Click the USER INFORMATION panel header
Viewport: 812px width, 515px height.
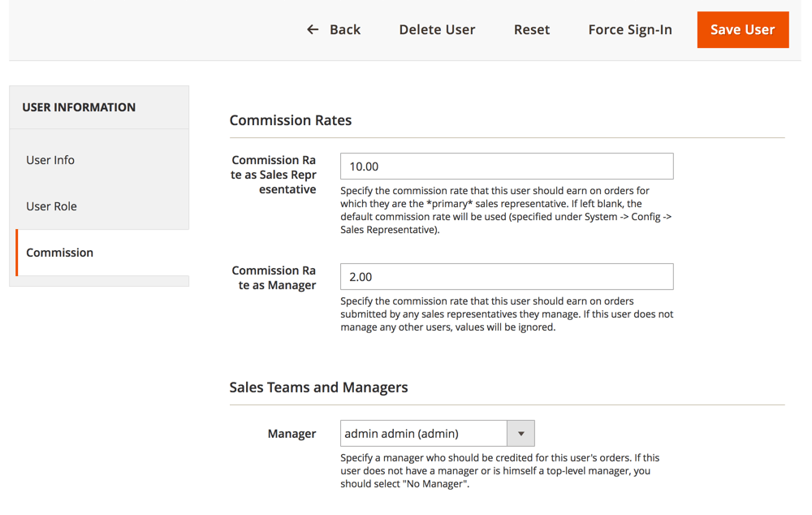tap(79, 107)
